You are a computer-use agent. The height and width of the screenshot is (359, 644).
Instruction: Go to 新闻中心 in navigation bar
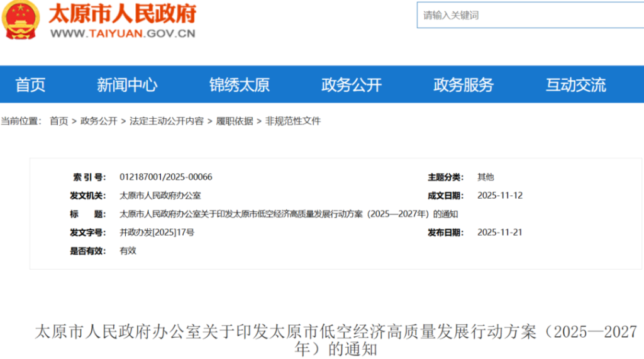tap(127, 85)
